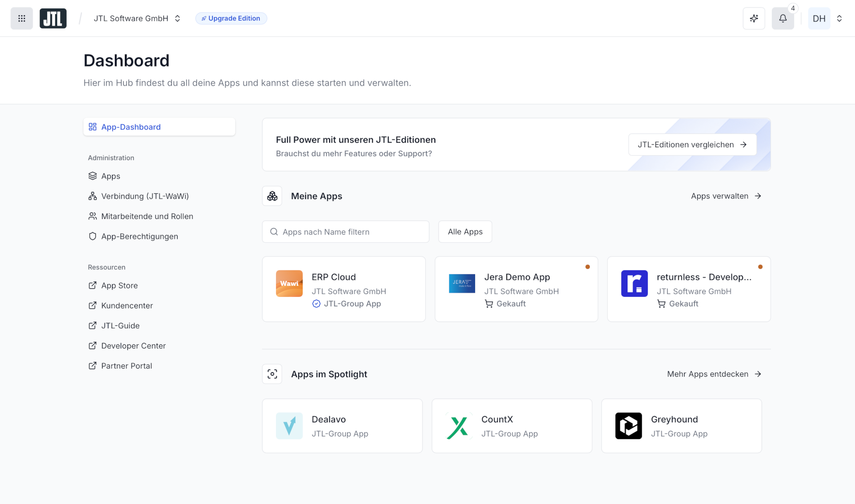Open the app grid icon in top-left corner
The height and width of the screenshot is (504, 855).
pyautogui.click(x=21, y=18)
